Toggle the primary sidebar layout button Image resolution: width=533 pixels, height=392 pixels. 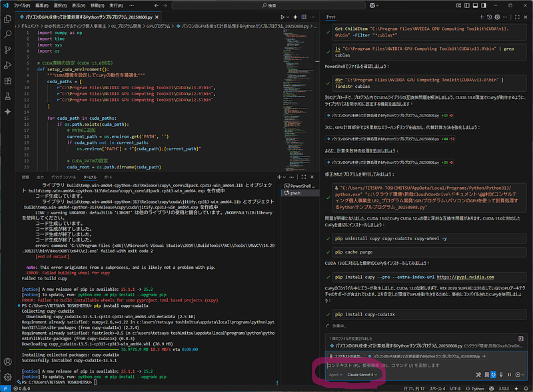coord(466,5)
